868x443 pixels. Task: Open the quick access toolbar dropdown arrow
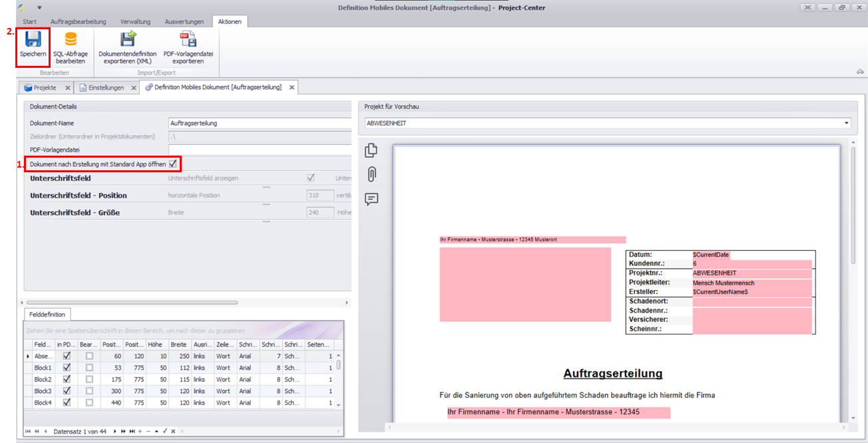tap(39, 7)
